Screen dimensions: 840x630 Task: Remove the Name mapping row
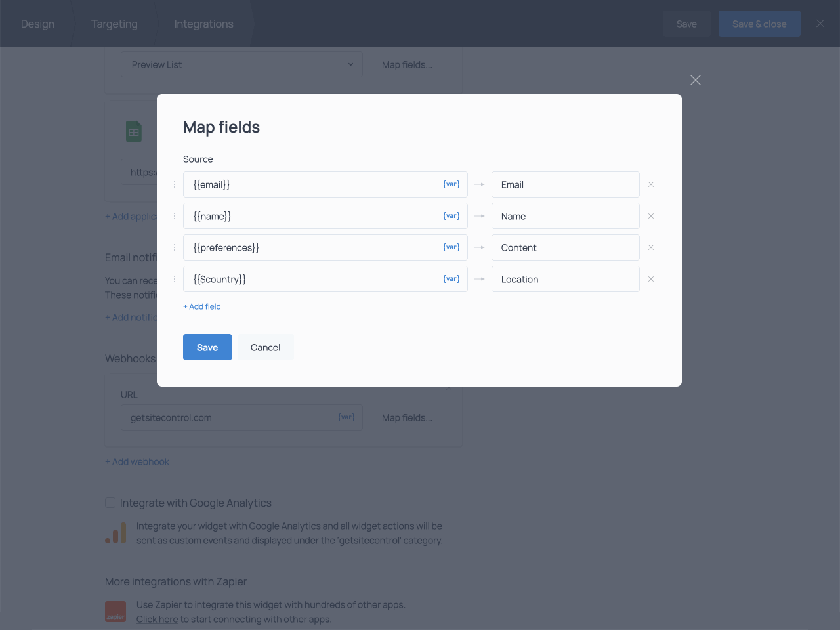tap(651, 216)
